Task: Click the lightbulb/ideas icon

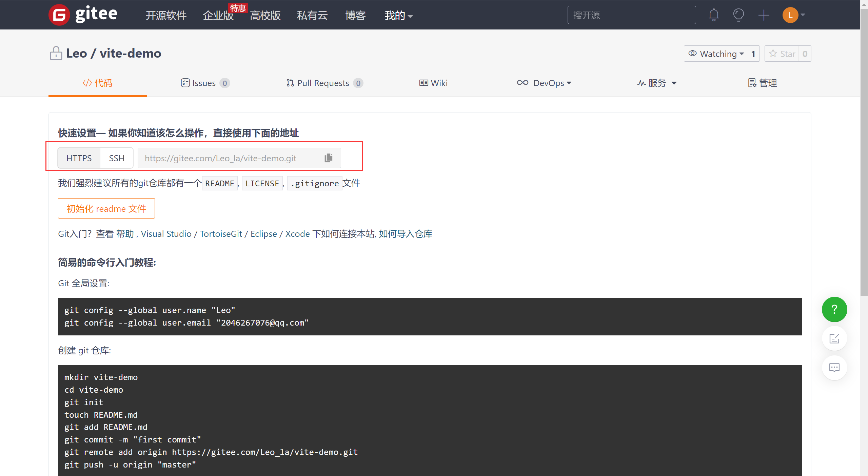Action: pos(738,15)
